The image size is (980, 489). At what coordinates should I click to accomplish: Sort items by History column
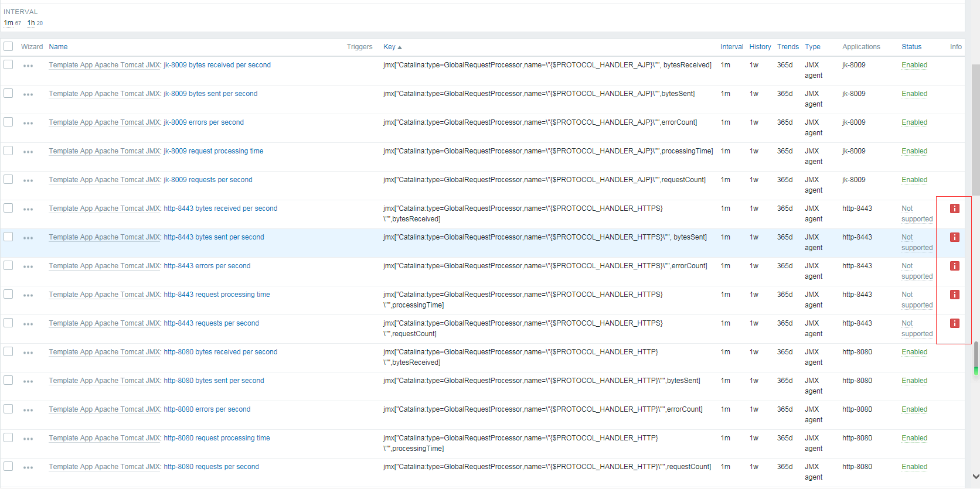click(x=760, y=47)
